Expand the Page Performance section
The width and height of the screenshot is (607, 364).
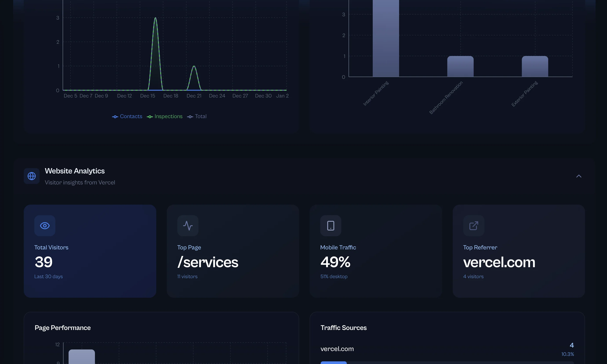pyautogui.click(x=63, y=328)
